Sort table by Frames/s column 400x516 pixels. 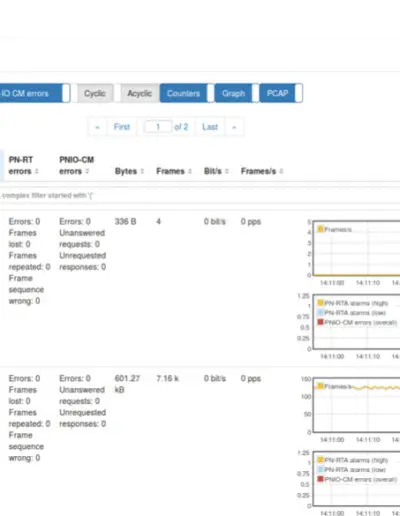point(262,171)
